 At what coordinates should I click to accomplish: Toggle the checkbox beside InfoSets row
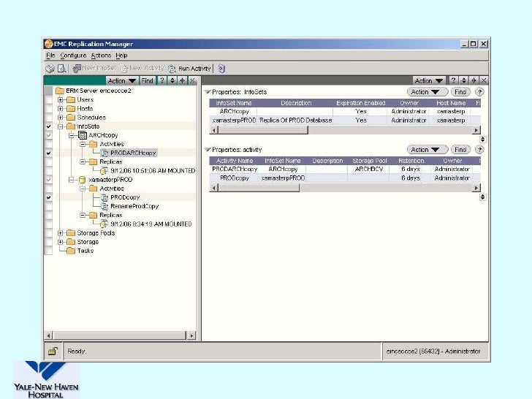pos(49,126)
